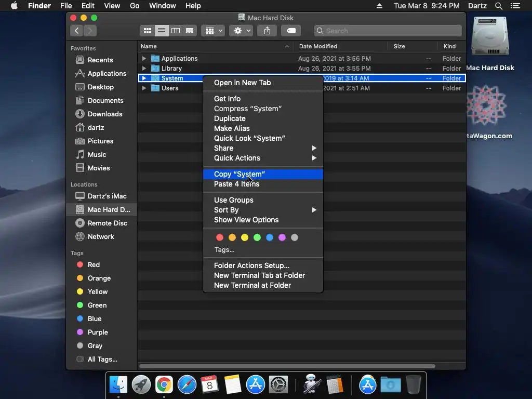Image resolution: width=532 pixels, height=399 pixels.
Task: Switch to icon view in Finder toolbar
Action: point(147,31)
